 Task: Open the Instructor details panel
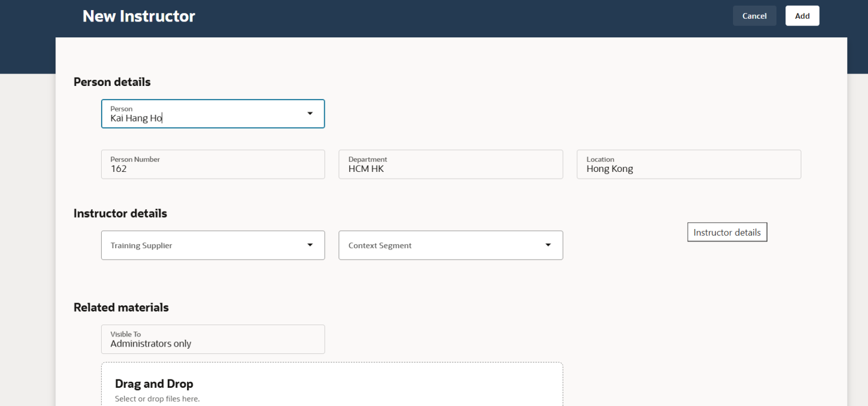[x=727, y=232]
